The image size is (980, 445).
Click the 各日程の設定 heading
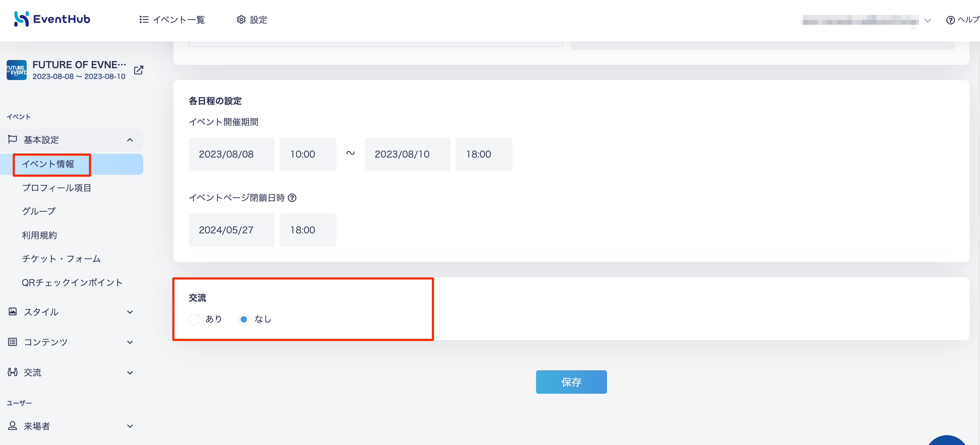pos(215,101)
